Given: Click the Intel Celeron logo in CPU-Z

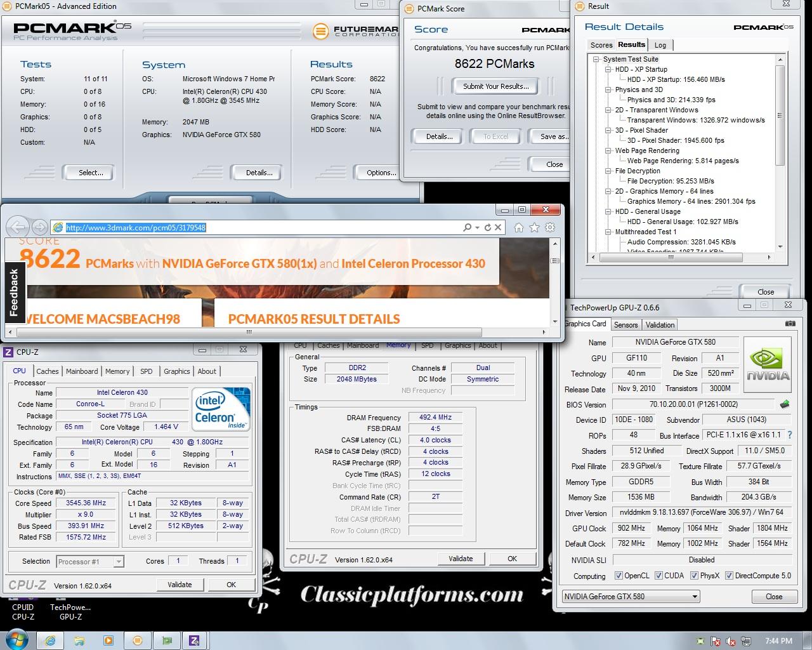Looking at the screenshot, I should click(219, 409).
